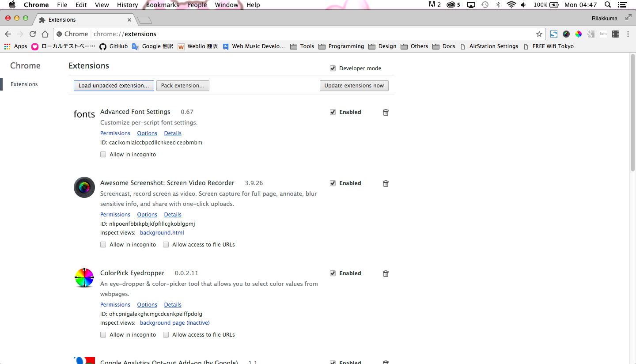The height and width of the screenshot is (364, 636).
Task: Remove Awesome Screenshot via its trash icon
Action: [x=386, y=183]
